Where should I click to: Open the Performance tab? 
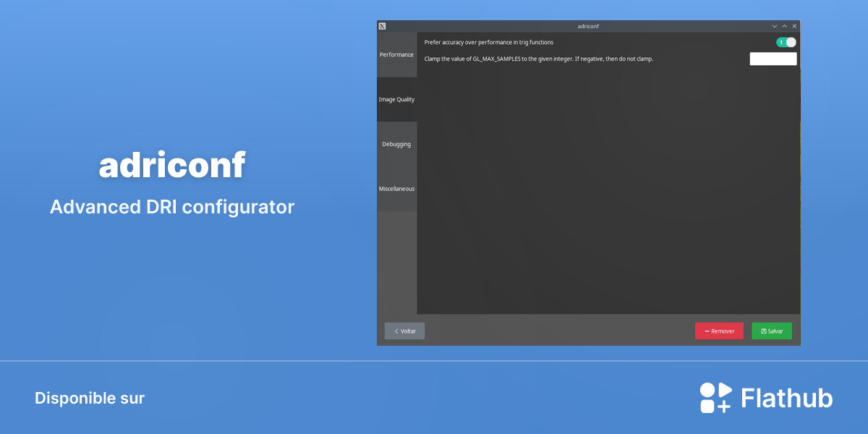pyautogui.click(x=396, y=55)
